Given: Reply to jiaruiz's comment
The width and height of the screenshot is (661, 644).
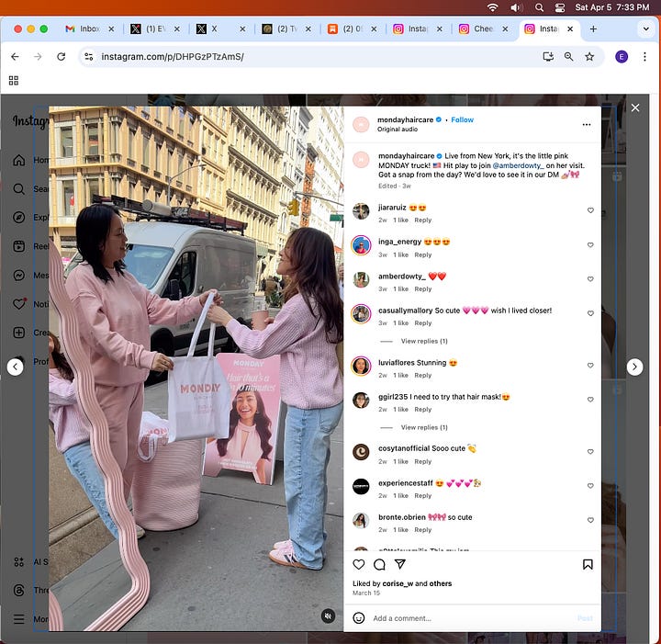Looking at the screenshot, I should point(422,220).
